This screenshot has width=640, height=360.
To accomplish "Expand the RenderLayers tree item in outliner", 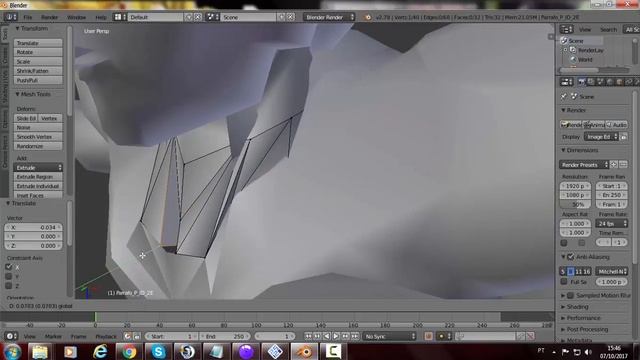I will click(x=566, y=50).
